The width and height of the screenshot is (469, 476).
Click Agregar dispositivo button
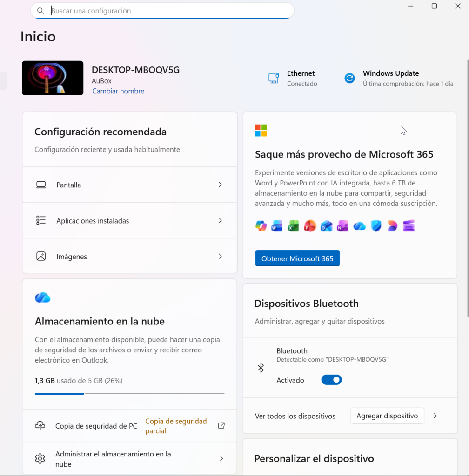[387, 416]
